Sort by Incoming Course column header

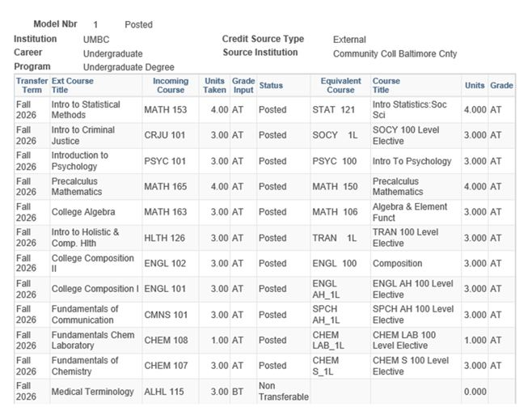coord(171,85)
